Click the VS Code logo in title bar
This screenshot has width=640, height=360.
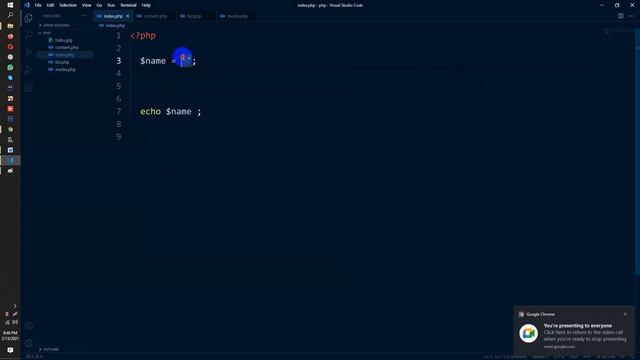(x=27, y=5)
